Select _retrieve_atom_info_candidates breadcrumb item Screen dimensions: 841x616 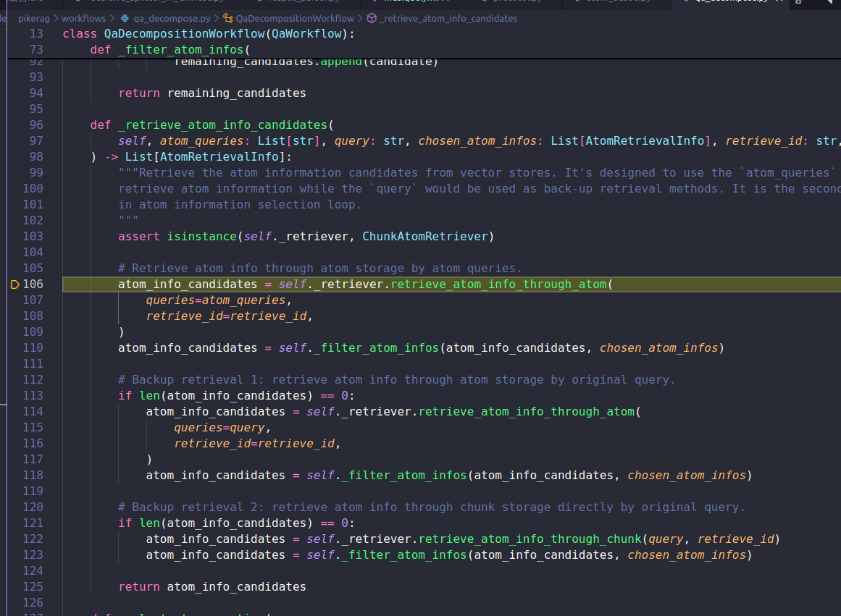click(449, 18)
